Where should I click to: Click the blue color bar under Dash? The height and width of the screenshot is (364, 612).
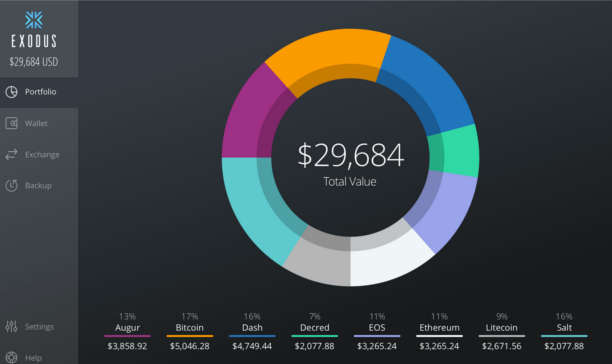coord(252,336)
